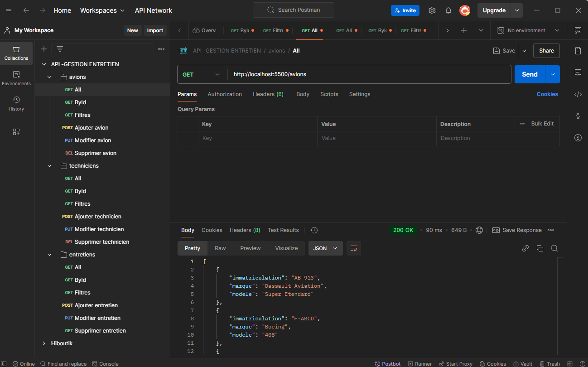Open No environment selector
This screenshot has height=367, width=588.
(528, 30)
